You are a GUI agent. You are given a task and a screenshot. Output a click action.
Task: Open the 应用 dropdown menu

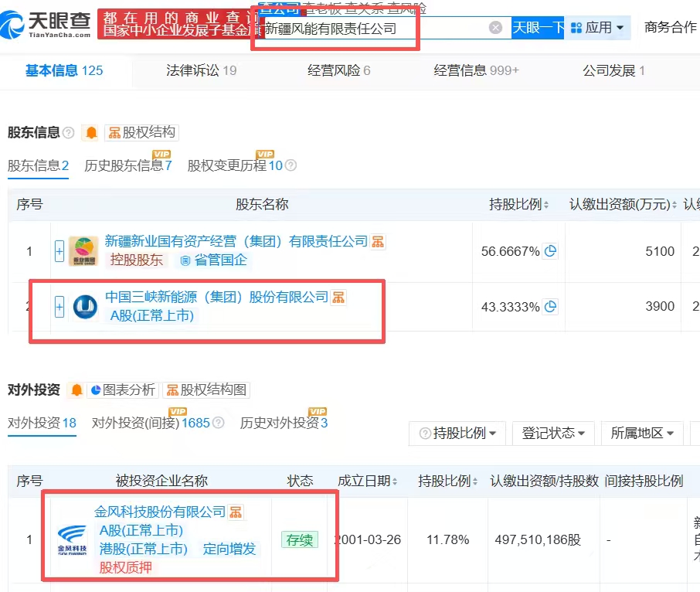pyautogui.click(x=597, y=28)
